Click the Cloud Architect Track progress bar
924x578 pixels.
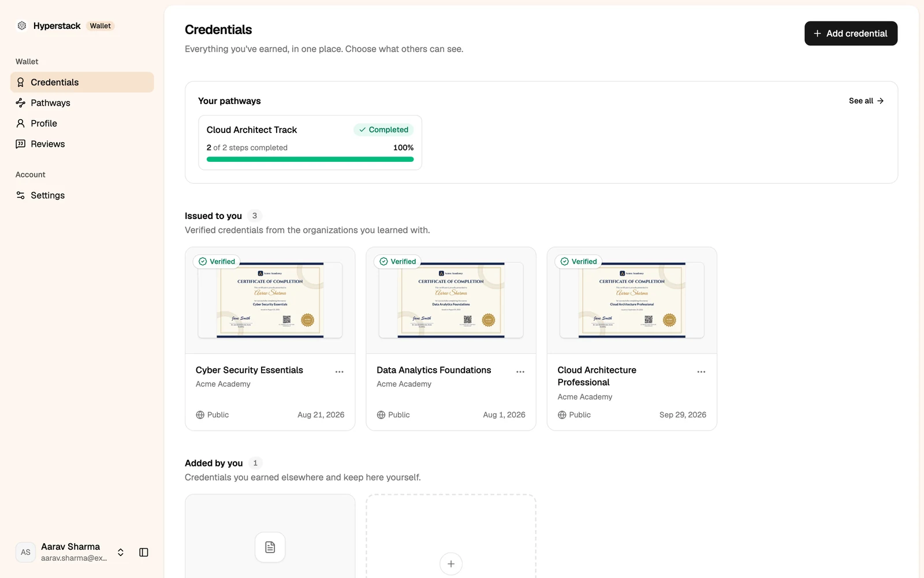(x=310, y=160)
